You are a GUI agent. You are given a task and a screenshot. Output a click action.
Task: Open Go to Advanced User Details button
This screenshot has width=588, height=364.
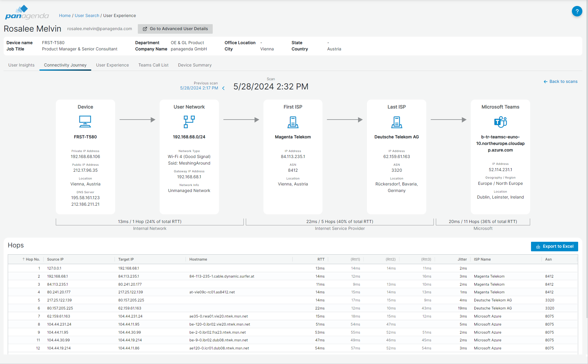click(x=175, y=29)
